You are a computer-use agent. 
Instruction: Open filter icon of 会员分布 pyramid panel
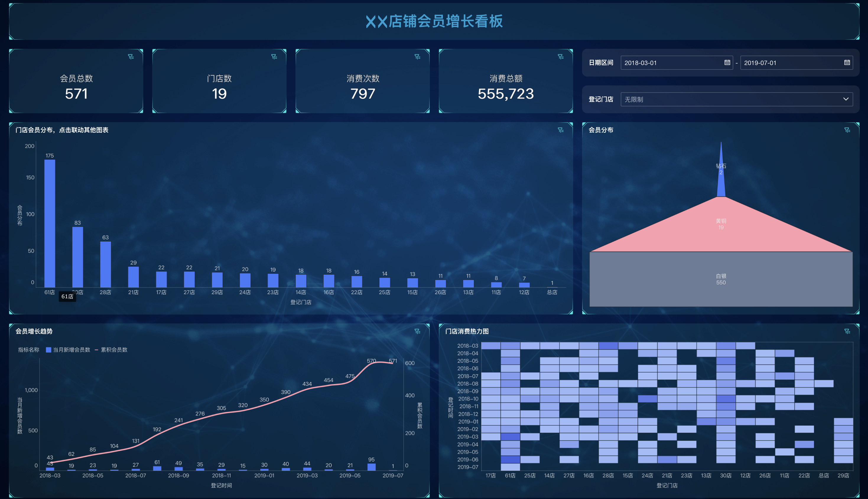pos(847,130)
